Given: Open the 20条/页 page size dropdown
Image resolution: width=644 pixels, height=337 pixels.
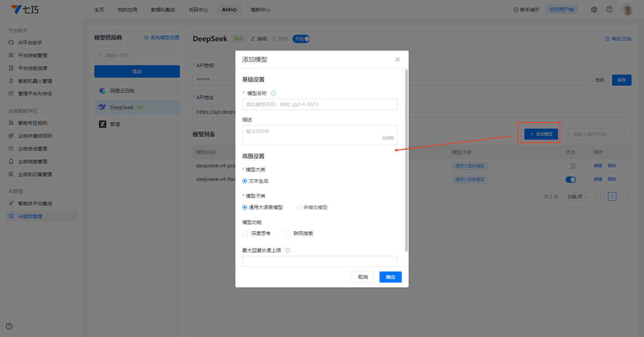Looking at the screenshot, I should [577, 197].
